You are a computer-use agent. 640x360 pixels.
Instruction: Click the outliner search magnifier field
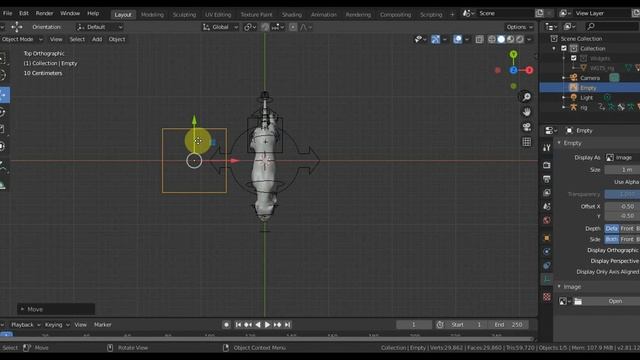[x=611, y=27]
